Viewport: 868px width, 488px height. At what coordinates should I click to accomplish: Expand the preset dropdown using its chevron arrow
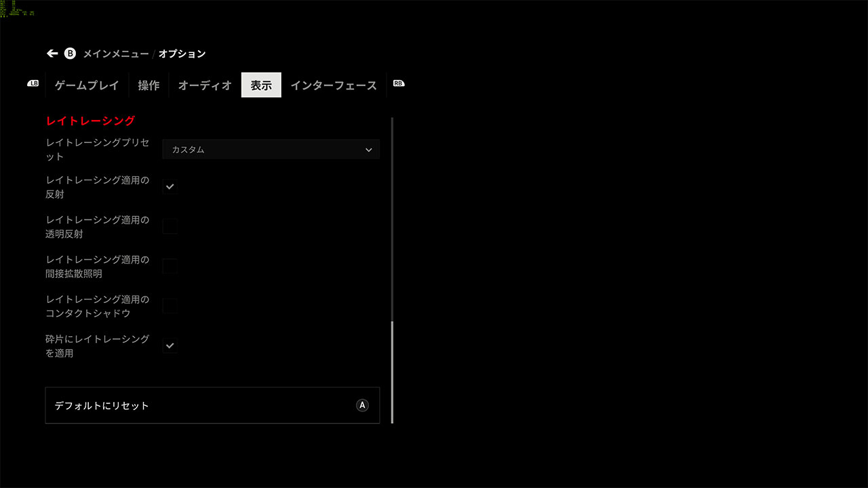click(x=369, y=150)
